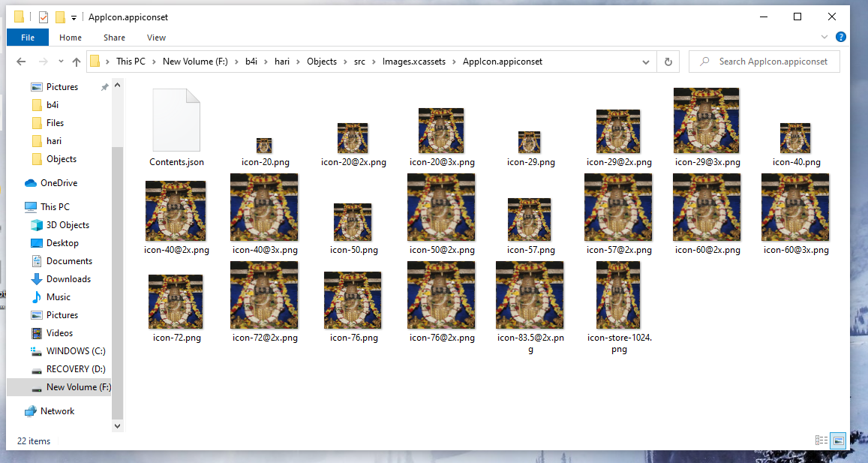Open Desktop in navigation pane
Viewport: 868px width, 463px height.
(62, 243)
